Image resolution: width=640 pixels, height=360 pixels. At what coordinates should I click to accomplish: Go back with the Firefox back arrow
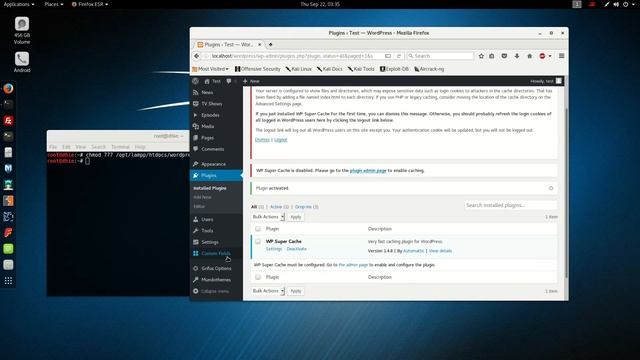coord(197,56)
